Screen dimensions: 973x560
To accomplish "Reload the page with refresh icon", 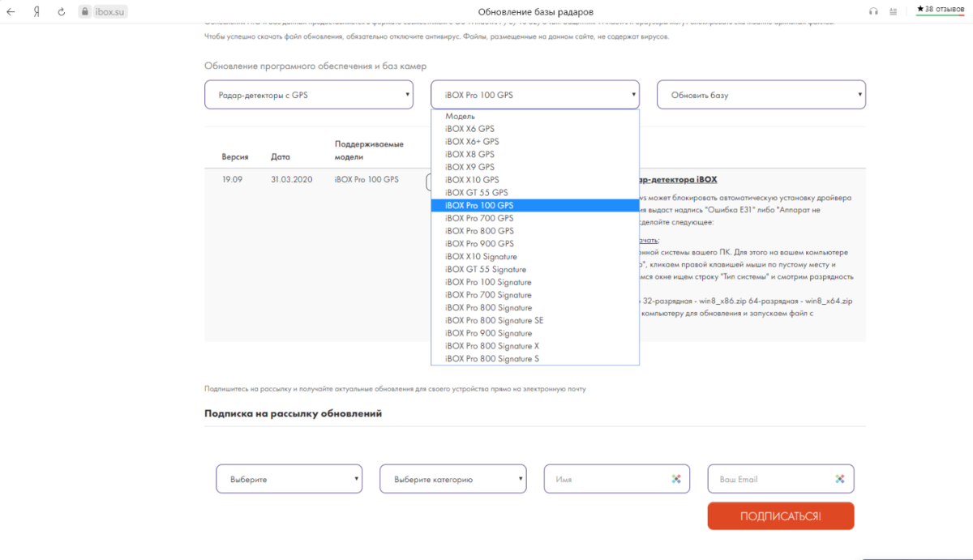I will pos(62,11).
